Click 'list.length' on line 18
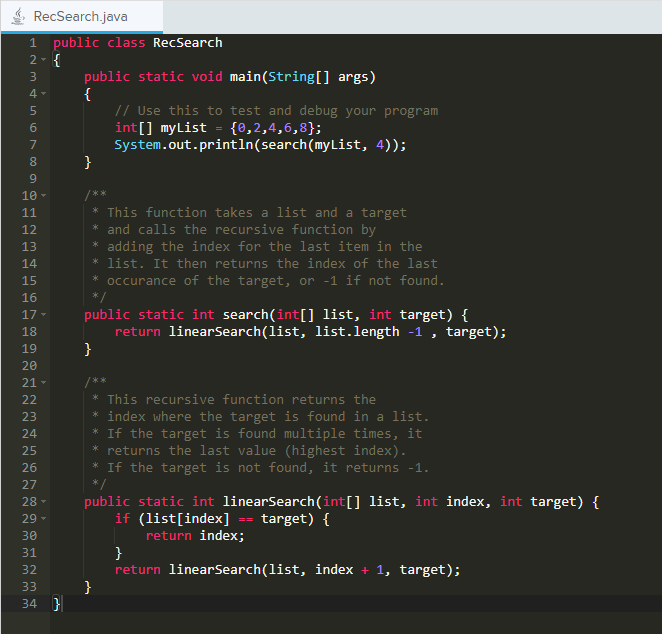 [x=357, y=332]
